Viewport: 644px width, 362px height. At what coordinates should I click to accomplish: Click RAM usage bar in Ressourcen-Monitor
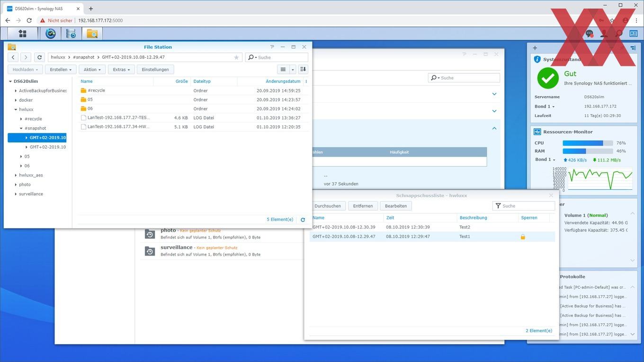pyautogui.click(x=588, y=151)
